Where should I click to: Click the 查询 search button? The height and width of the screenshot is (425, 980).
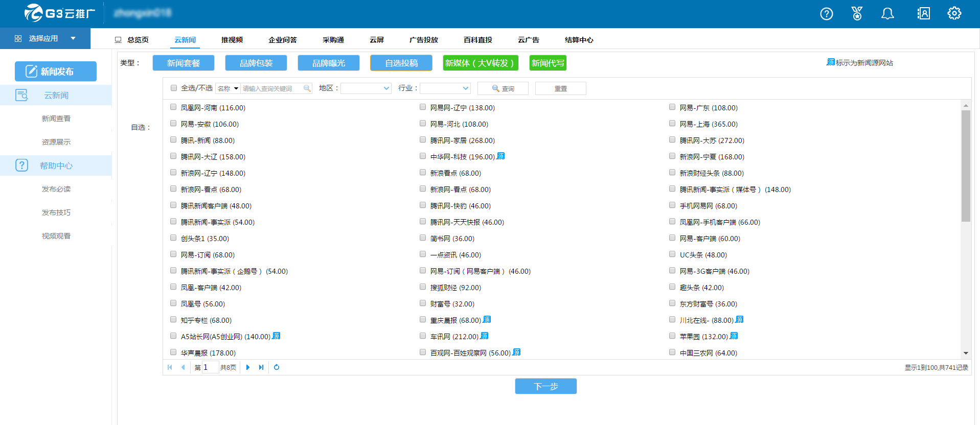503,88
